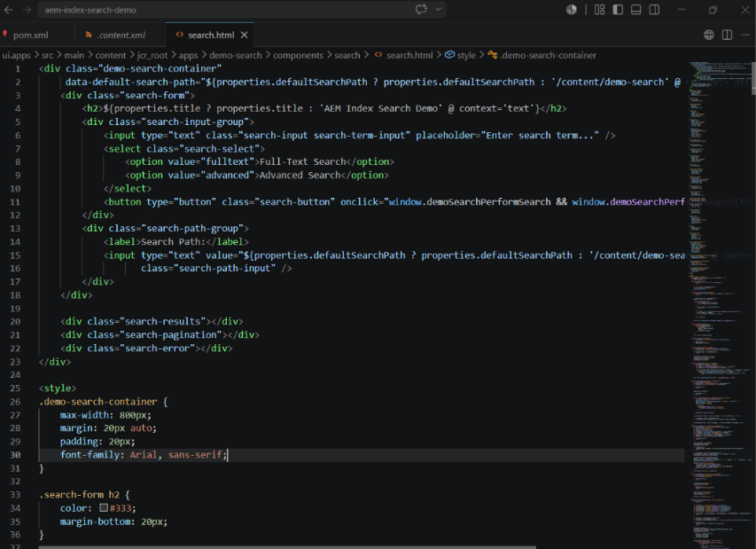Click 'search-results' class name on line 20

coord(162,321)
